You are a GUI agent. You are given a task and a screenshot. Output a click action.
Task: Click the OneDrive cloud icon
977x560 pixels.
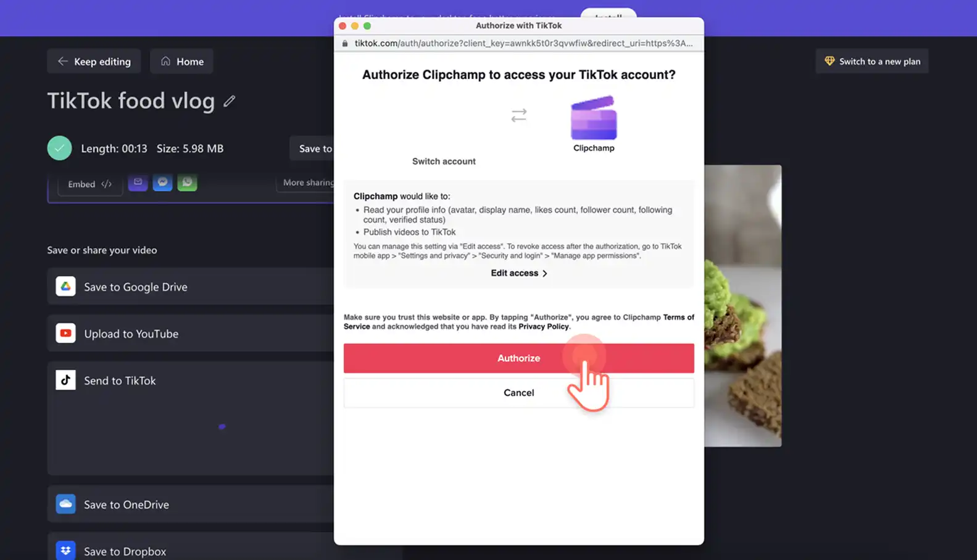65,504
